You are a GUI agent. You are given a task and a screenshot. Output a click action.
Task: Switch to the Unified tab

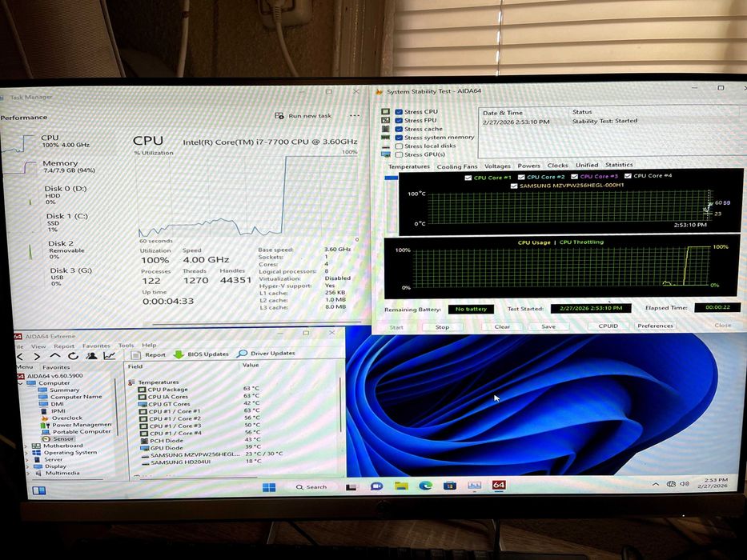click(x=587, y=165)
